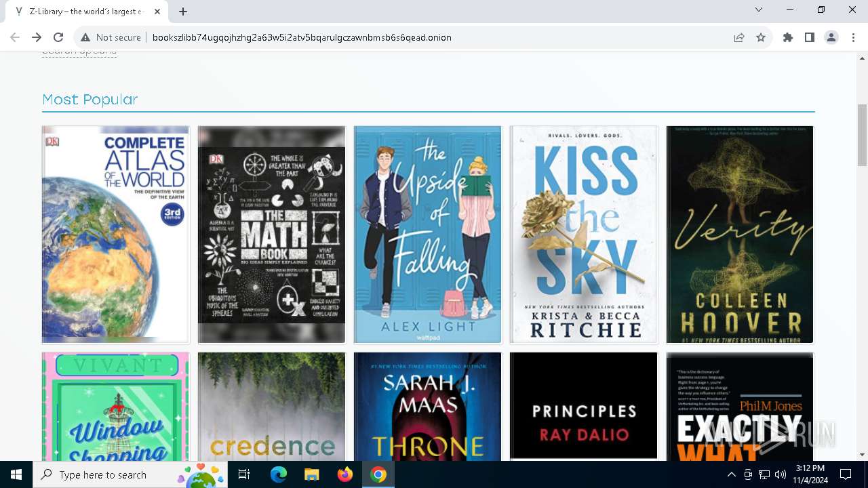Open the Extensions puzzle icon

[x=788, y=37]
